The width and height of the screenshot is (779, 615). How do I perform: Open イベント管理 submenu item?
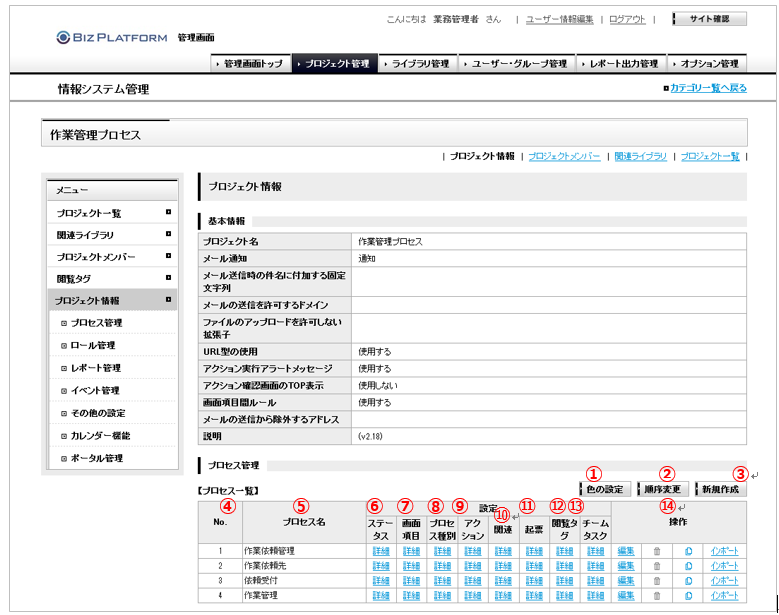pos(95,390)
